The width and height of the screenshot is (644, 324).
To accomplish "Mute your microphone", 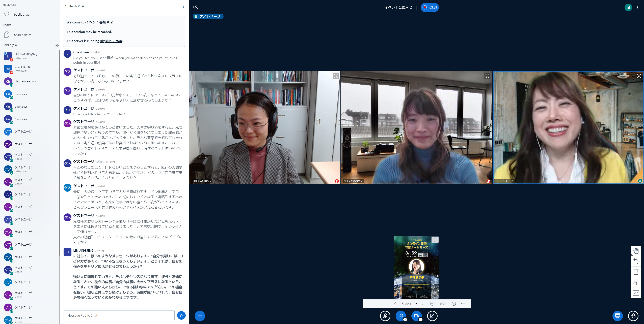I will [x=385, y=316].
